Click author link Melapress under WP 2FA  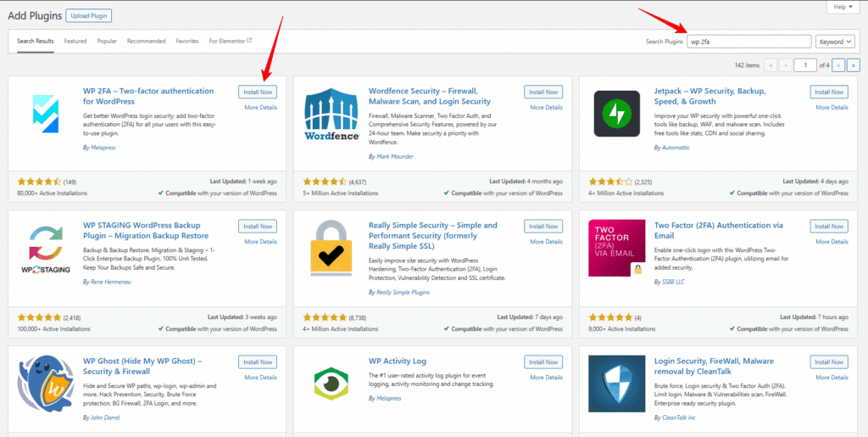103,148
